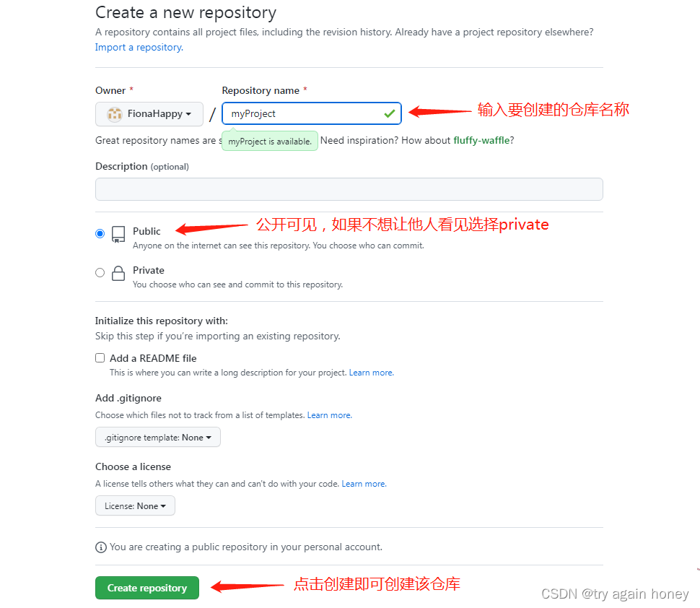
Task: Open Learn more link for README
Action: [371, 373]
